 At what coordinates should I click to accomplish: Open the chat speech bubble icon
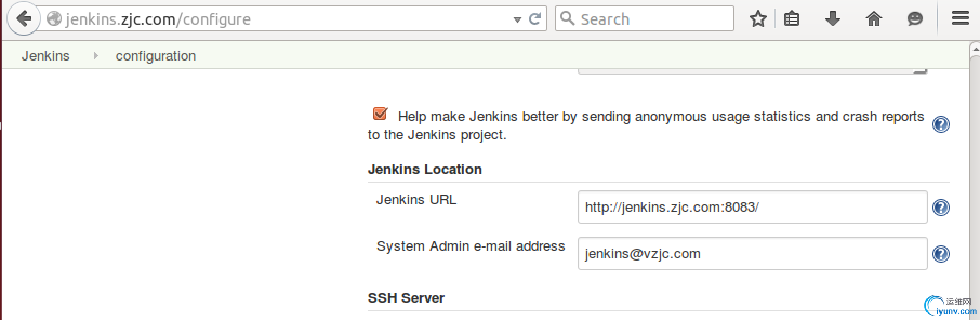[x=915, y=19]
